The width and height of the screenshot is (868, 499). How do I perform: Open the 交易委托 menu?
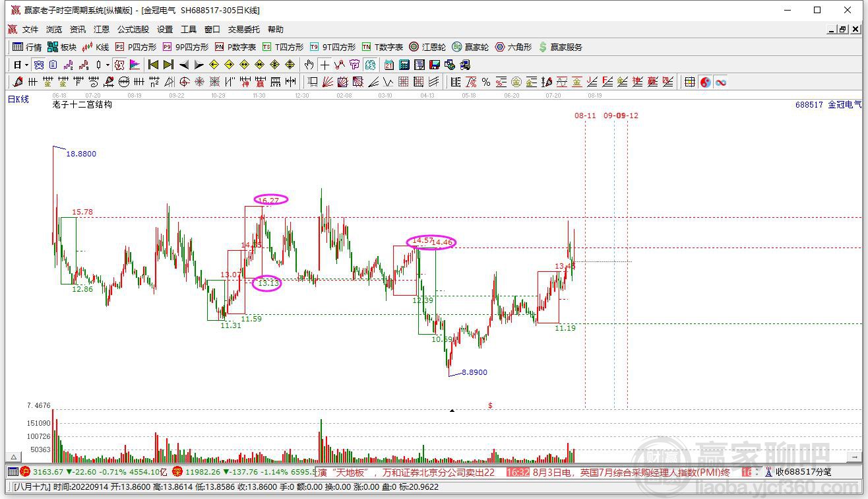point(244,29)
